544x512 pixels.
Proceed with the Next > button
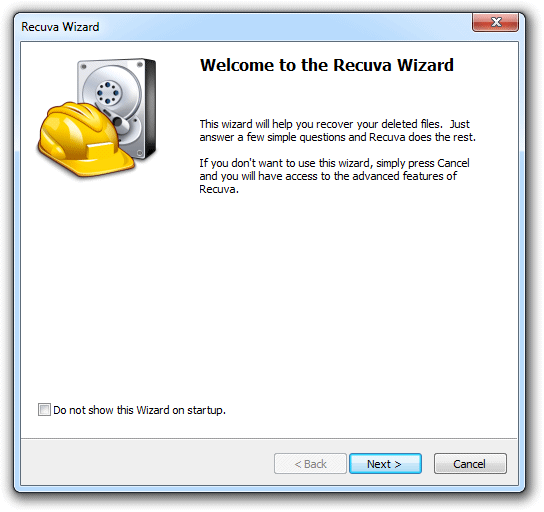coord(385,463)
